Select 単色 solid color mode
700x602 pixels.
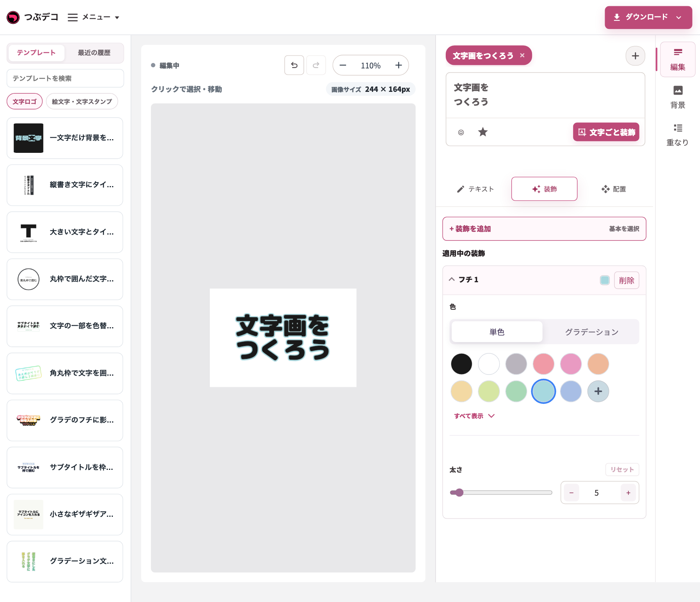point(497,332)
